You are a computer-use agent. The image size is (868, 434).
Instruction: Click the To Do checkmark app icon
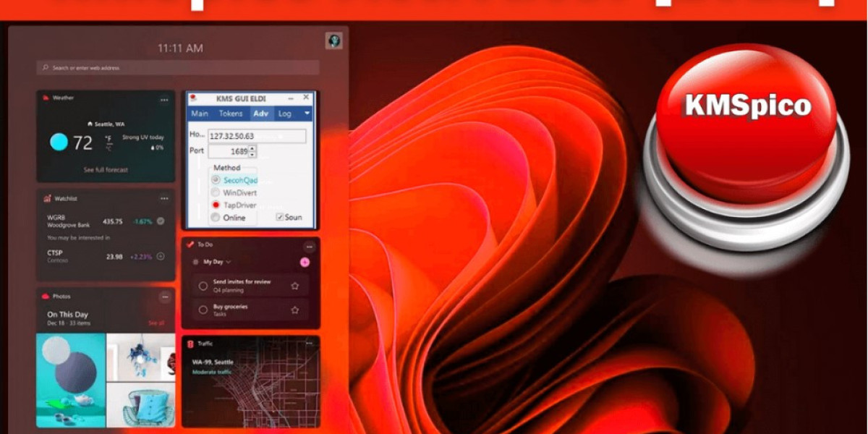(x=190, y=244)
